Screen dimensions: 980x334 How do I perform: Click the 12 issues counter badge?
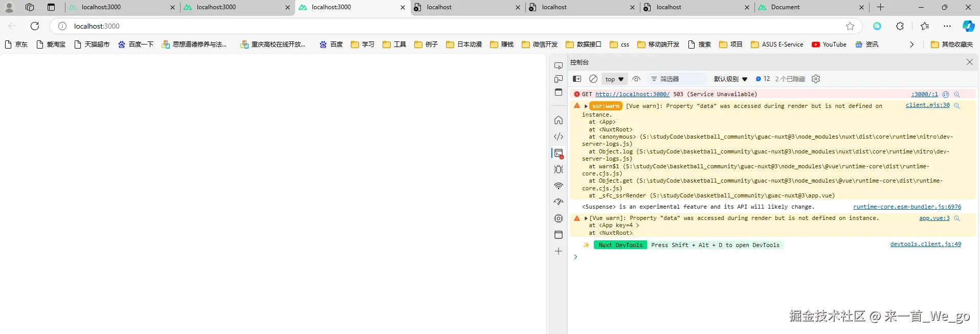pos(763,79)
